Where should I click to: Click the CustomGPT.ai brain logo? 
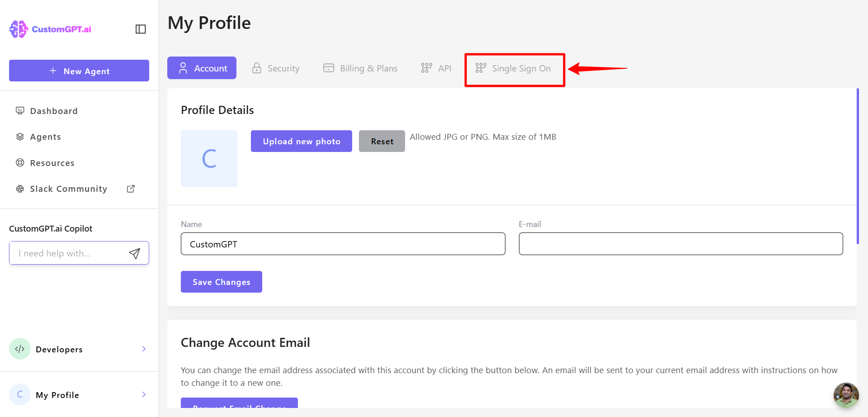[19, 29]
